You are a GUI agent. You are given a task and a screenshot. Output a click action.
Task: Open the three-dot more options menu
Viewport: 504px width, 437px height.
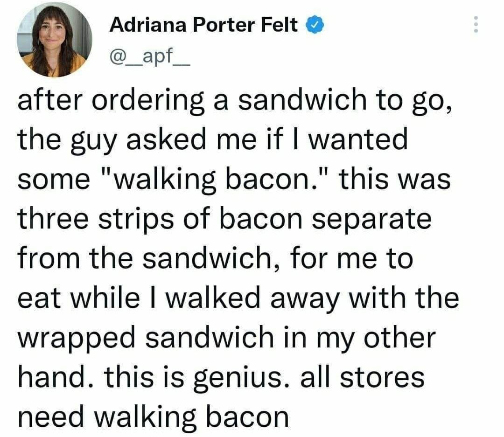(x=476, y=24)
